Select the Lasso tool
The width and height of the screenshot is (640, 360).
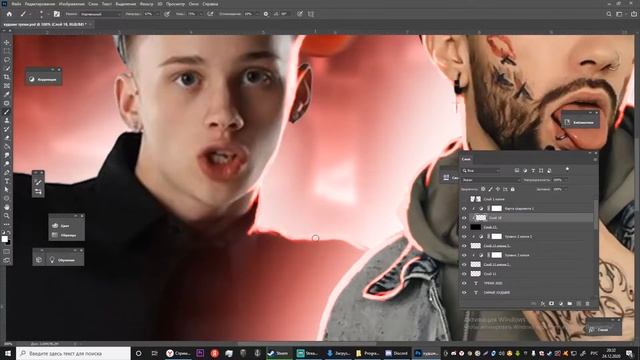(7, 60)
